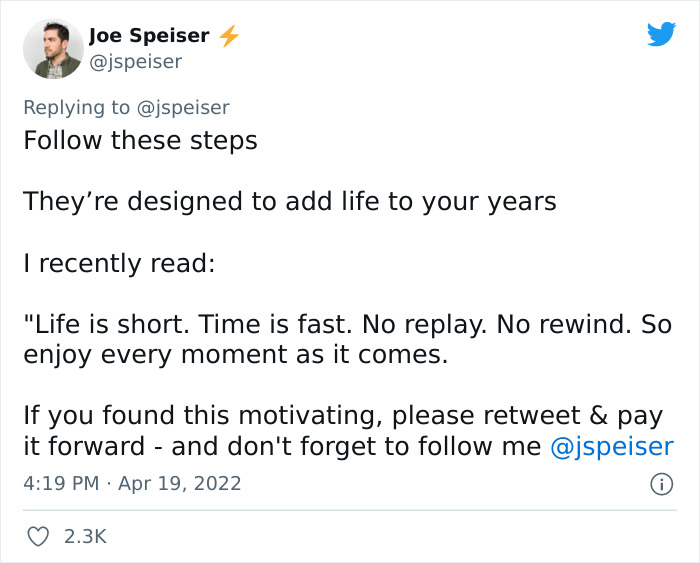Like the tweet with the heart icon
This screenshot has width=700, height=563.
[x=38, y=537]
